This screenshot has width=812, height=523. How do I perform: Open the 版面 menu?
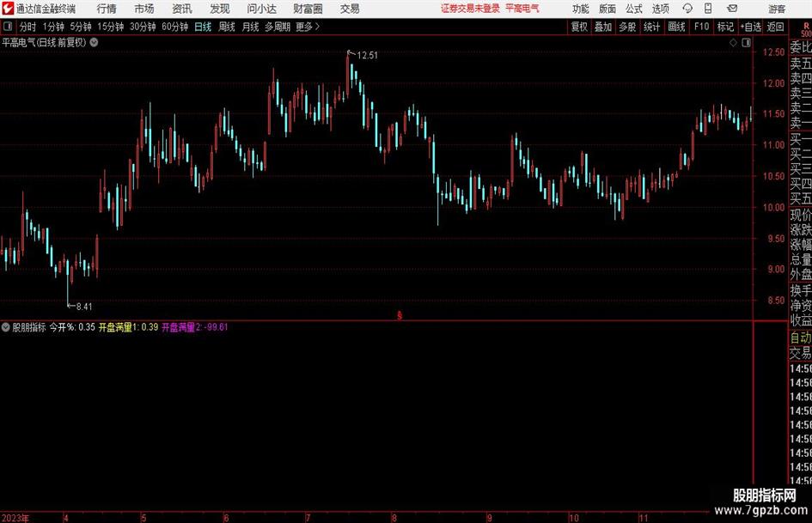[x=607, y=9]
